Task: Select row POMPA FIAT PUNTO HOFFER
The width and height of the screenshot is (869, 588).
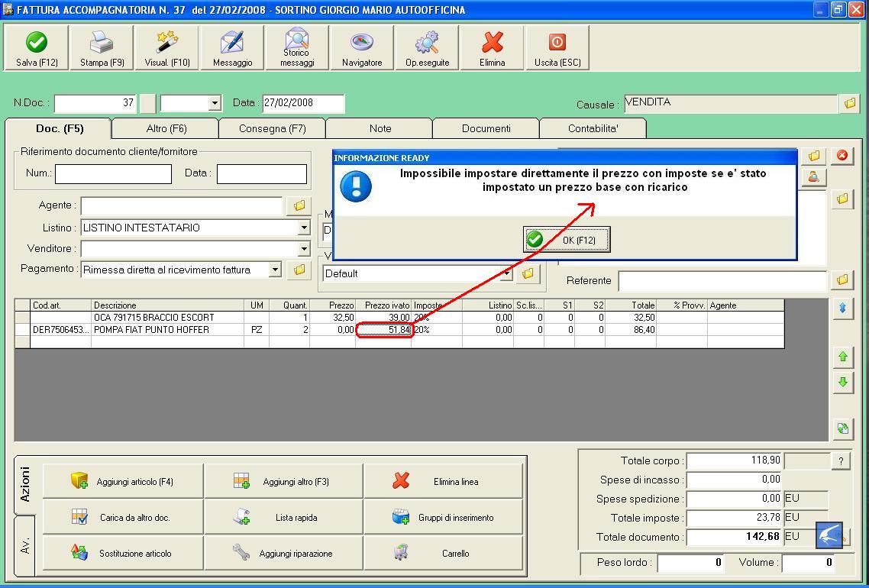Action: pyautogui.click(x=399, y=330)
